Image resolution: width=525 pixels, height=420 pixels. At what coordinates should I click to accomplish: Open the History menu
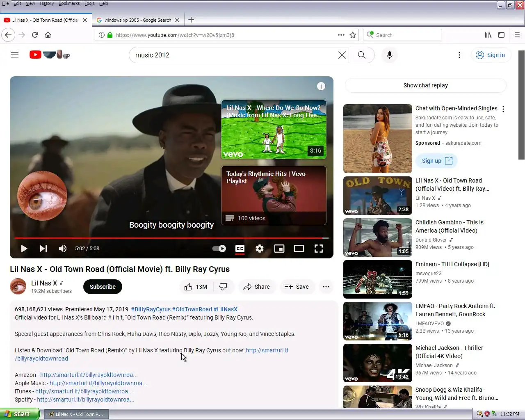click(47, 3)
